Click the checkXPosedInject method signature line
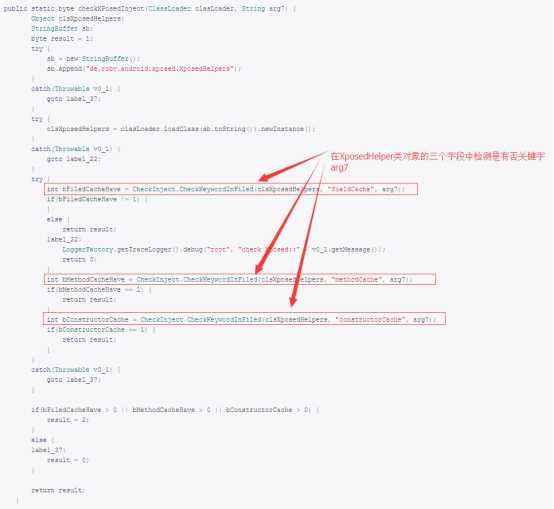 coord(150,8)
